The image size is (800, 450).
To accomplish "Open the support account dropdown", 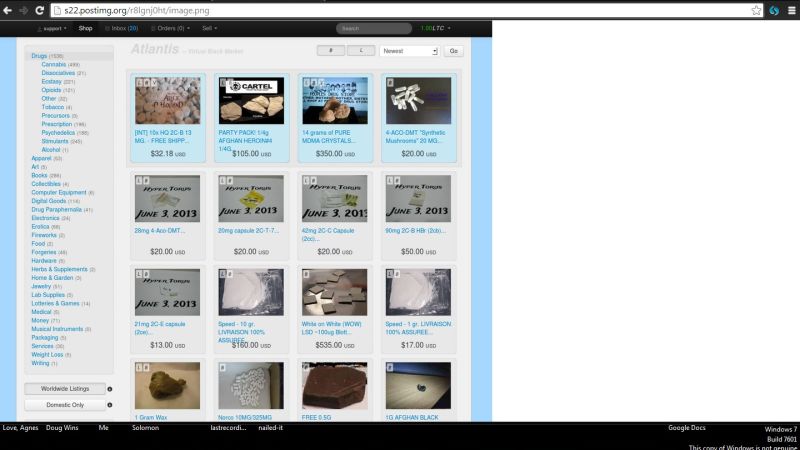I will pyautogui.click(x=52, y=29).
